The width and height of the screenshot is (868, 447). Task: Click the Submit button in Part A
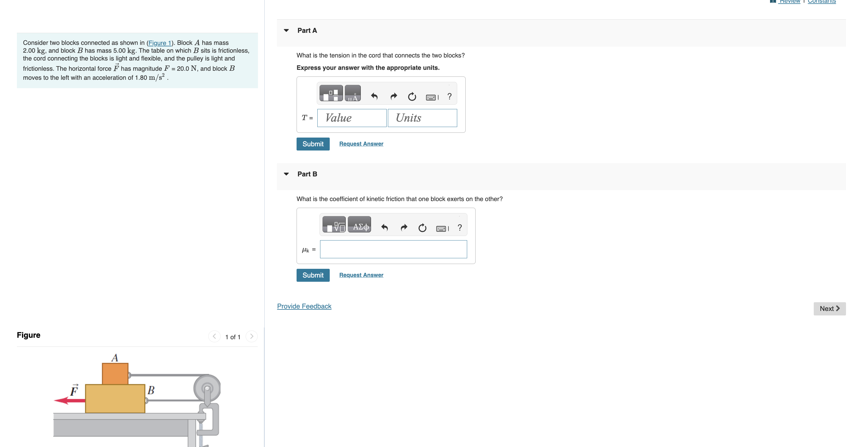pos(313,144)
